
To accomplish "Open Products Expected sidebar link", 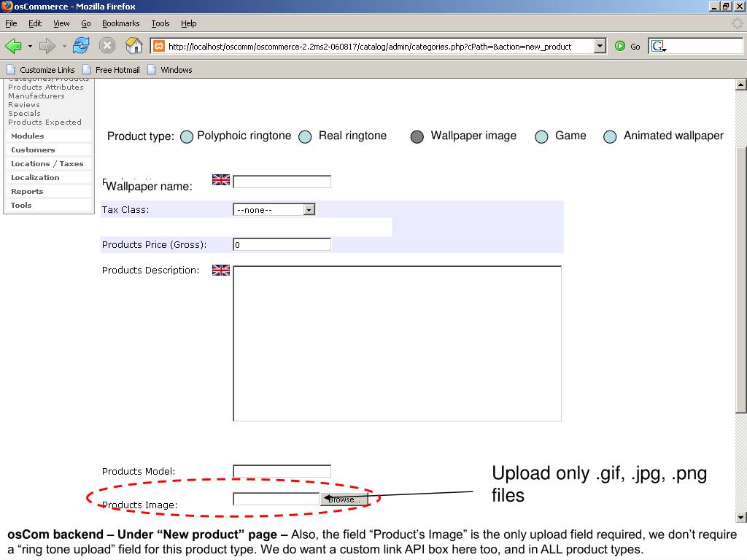I will coord(44,122).
